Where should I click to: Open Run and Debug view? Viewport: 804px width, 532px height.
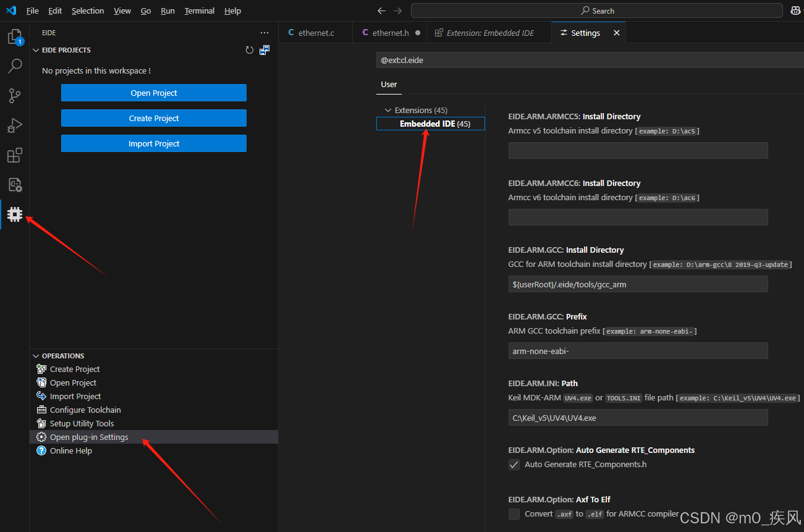(14, 125)
